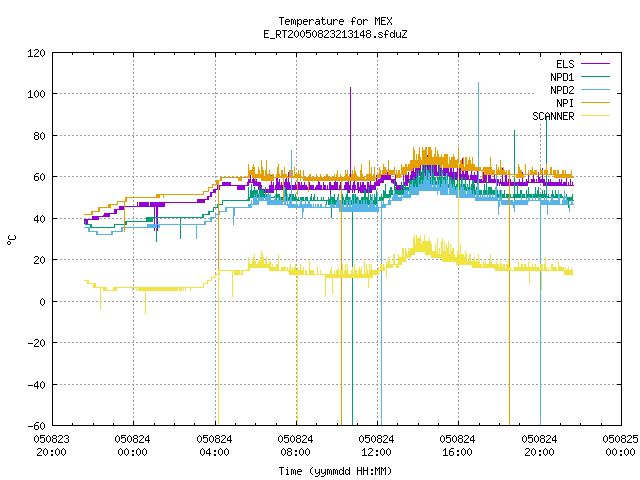Click the x-axis label 050824 00:00
Screen dimensions: 640x480
click(132, 446)
